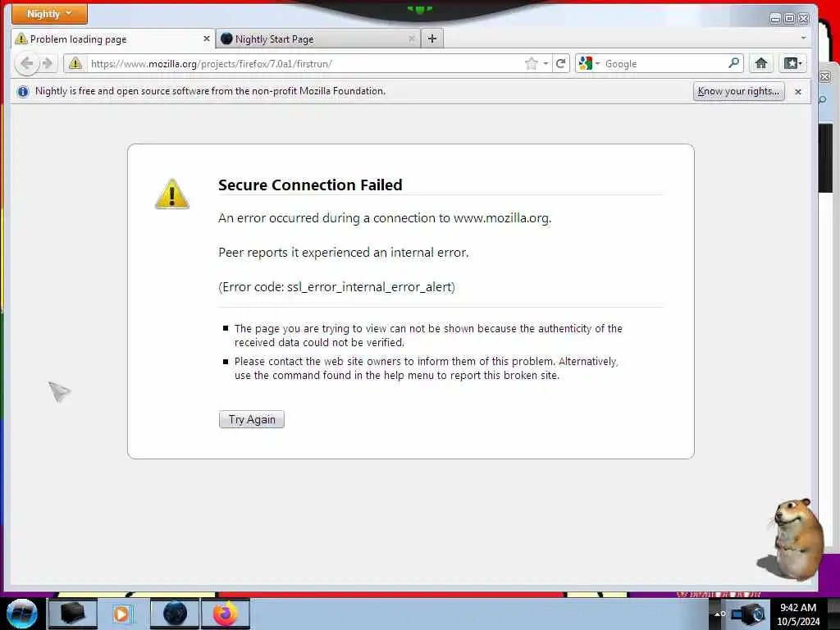Close the Nightly Start Page tab
Image resolution: width=840 pixels, height=630 pixels.
[412, 39]
